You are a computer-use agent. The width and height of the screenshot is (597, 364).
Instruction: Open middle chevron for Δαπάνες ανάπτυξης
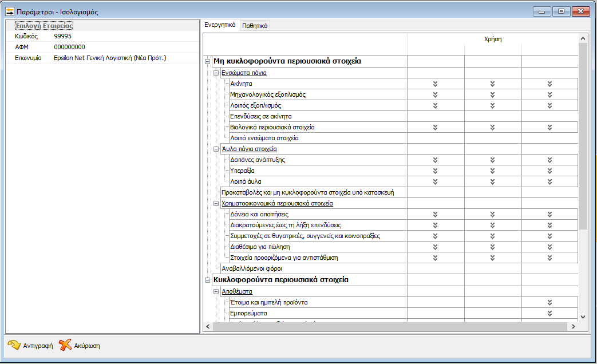tap(492, 160)
